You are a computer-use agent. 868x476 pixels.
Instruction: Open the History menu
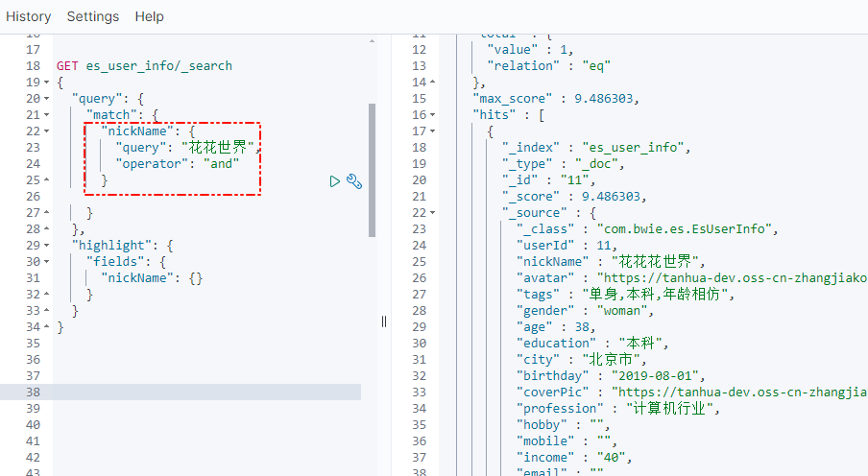[x=28, y=16]
